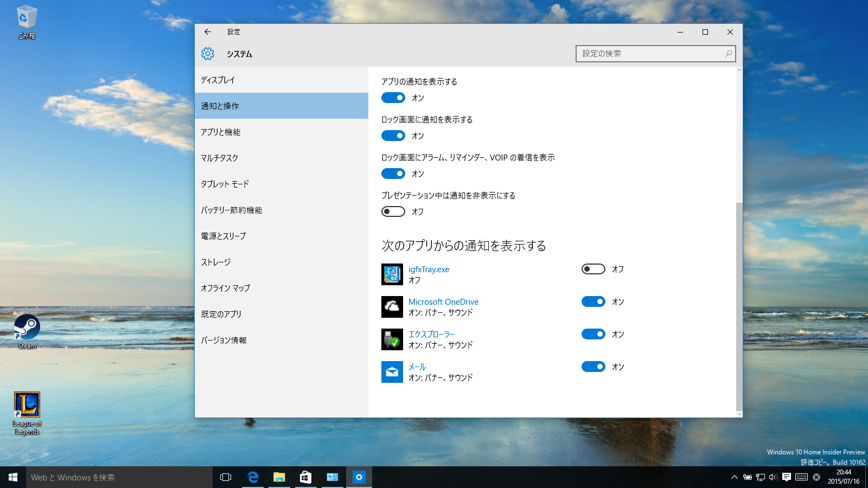
Task: Turn off アプリの通知を表示する toggle
Action: point(393,98)
